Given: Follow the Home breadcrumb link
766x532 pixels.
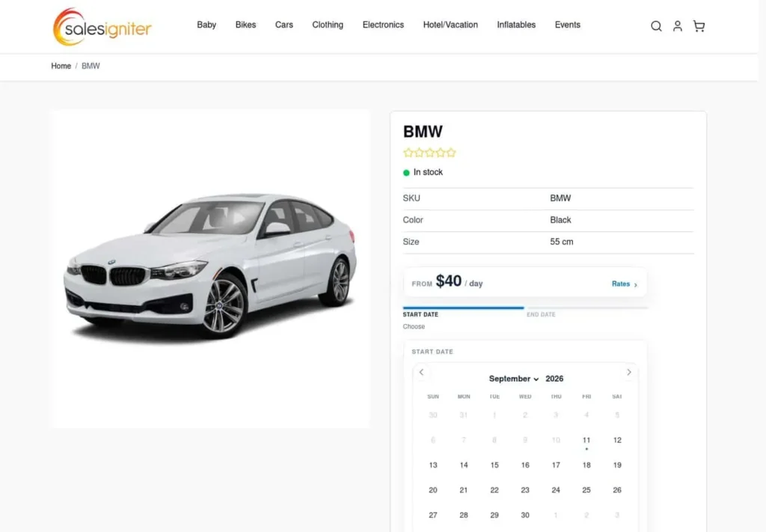Looking at the screenshot, I should pyautogui.click(x=61, y=66).
